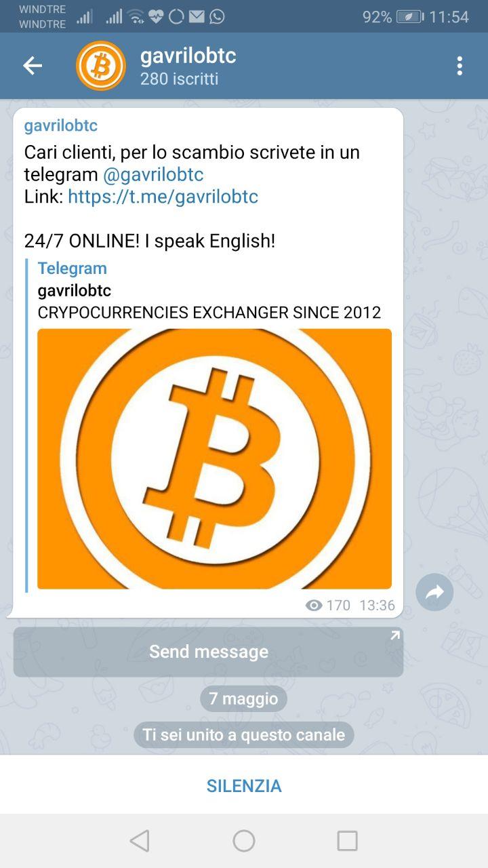This screenshot has width=488, height=868.
Task: Tap the back arrow in header
Action: click(x=33, y=66)
